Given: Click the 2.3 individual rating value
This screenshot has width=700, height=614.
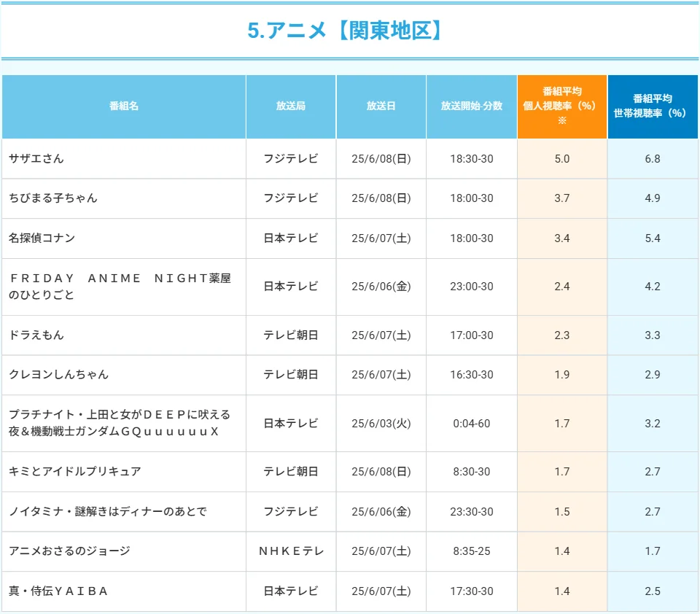Looking at the screenshot, I should pos(561,335).
